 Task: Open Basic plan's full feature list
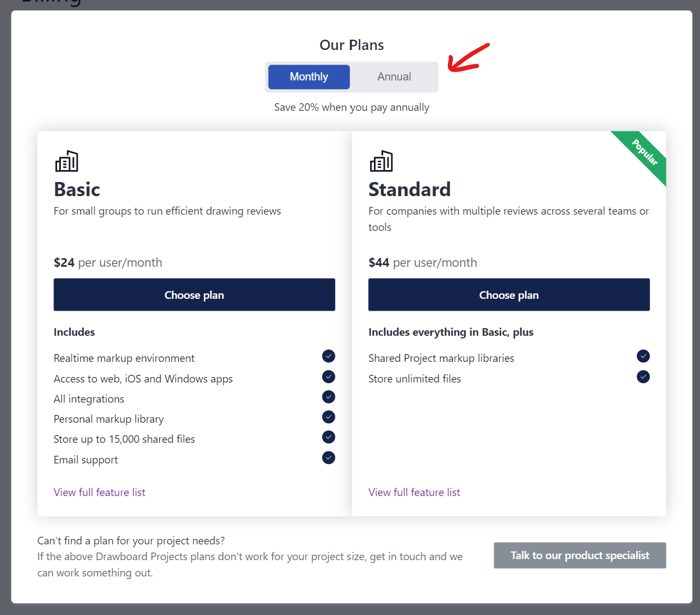99,492
